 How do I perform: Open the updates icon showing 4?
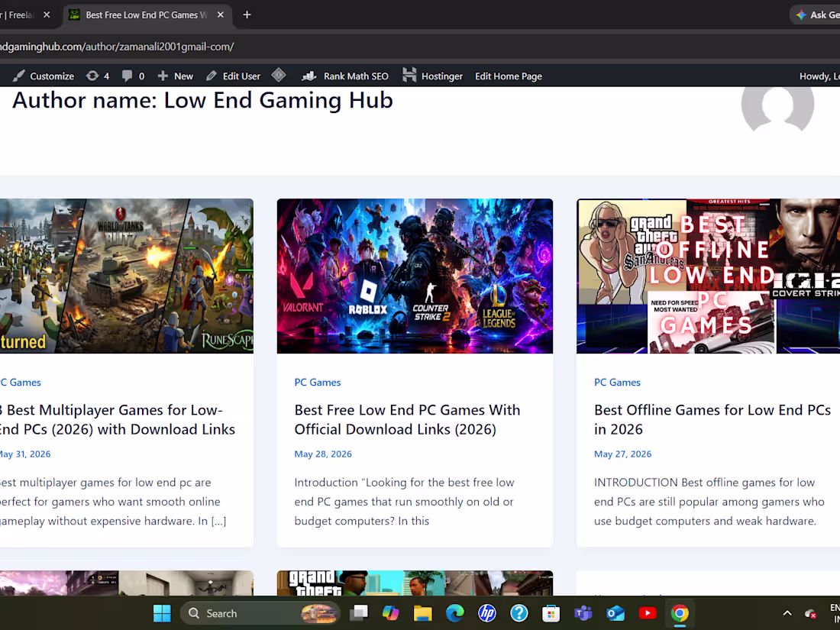click(x=92, y=76)
